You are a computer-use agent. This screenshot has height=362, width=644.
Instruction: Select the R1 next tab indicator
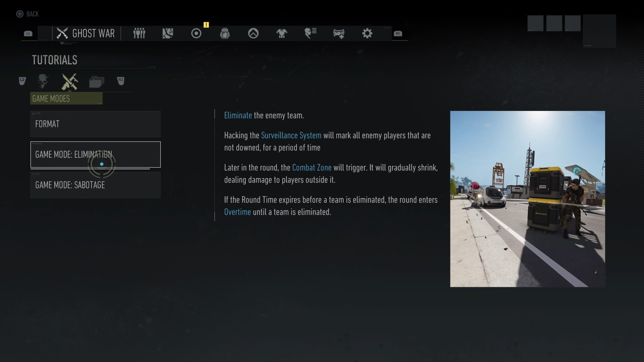point(398,34)
